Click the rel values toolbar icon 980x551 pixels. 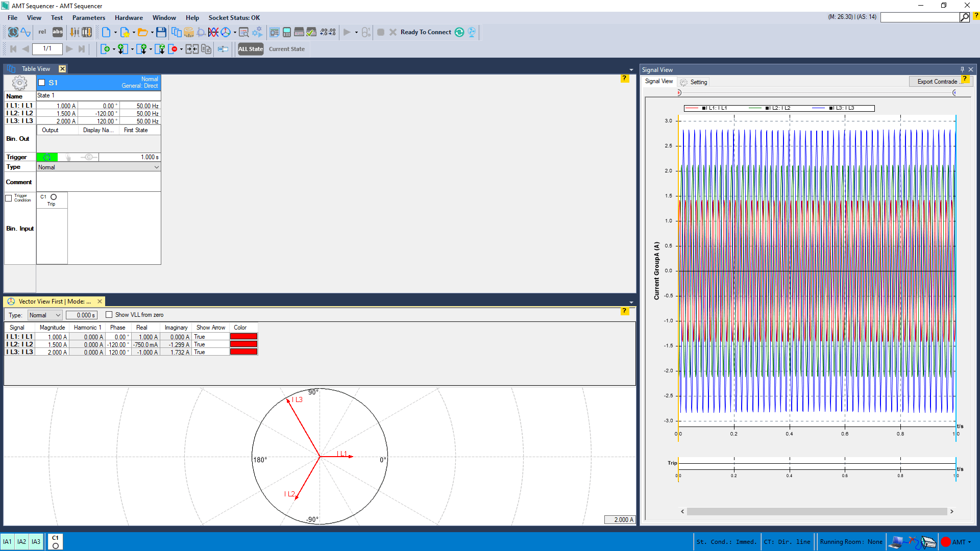pos(42,32)
